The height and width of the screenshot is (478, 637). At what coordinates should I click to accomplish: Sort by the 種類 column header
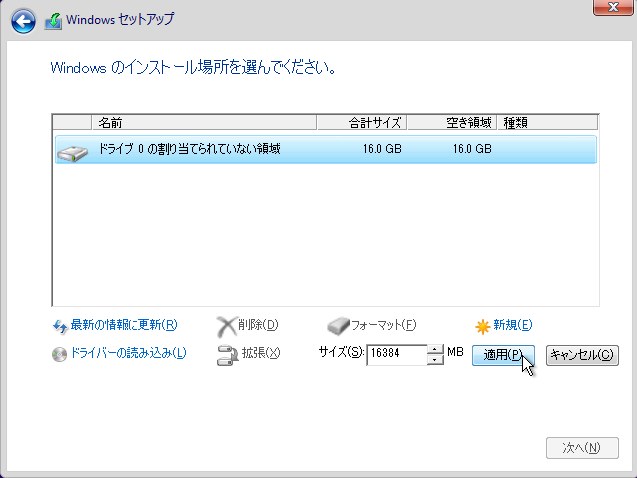point(548,122)
